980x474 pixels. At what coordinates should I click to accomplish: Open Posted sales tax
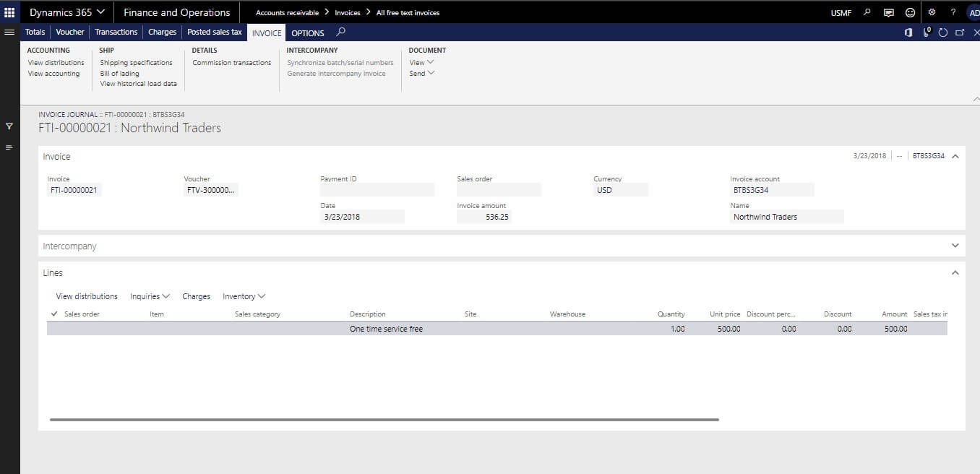(215, 32)
